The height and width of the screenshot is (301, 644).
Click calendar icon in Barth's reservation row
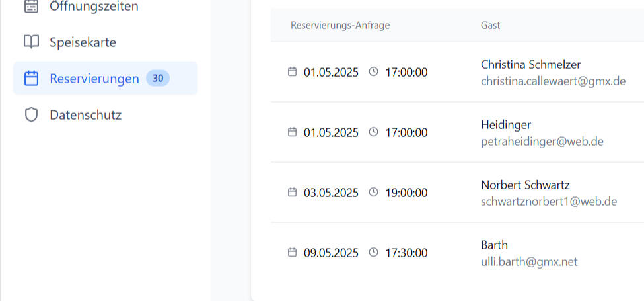click(x=293, y=253)
